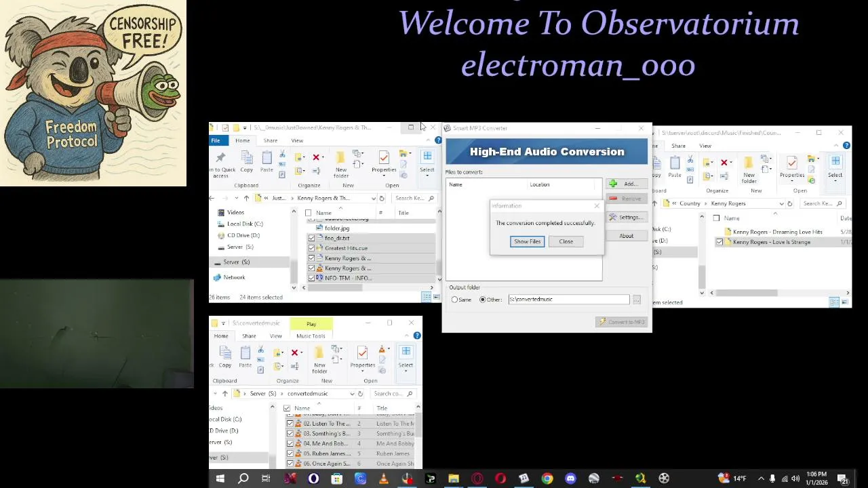
Task: Open the Discord icon in the taskbar
Action: pos(570,479)
